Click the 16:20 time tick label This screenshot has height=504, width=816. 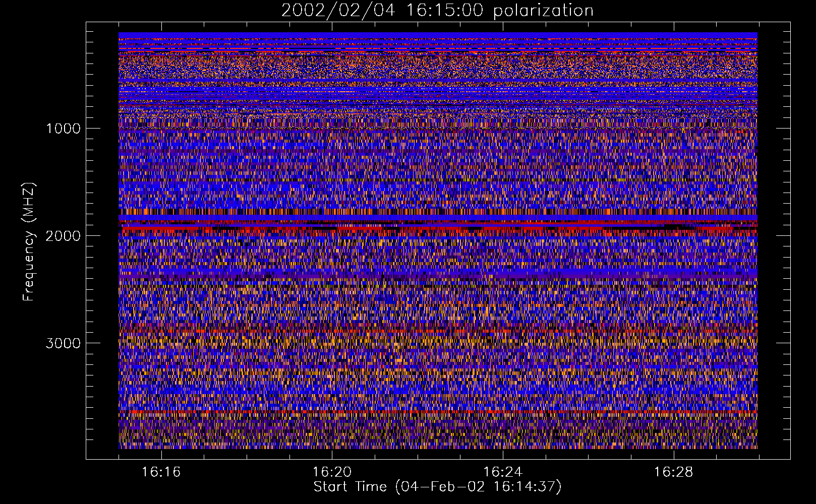pyautogui.click(x=332, y=472)
